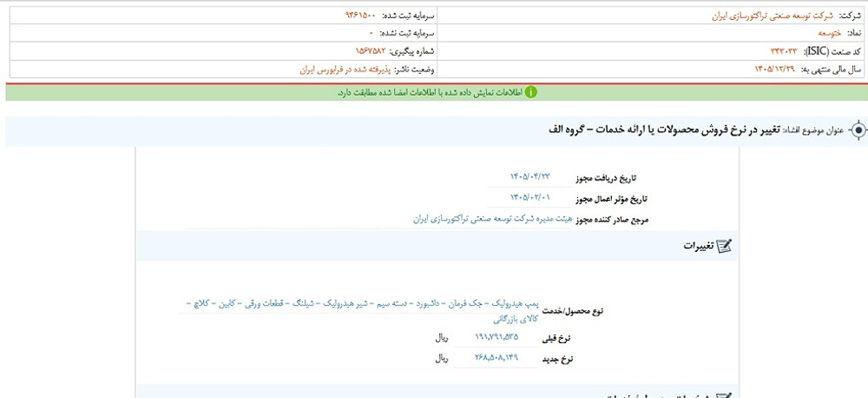This screenshot has height=398, width=868.
Task: Click the شماره پیگیری label
Action: 412,51
